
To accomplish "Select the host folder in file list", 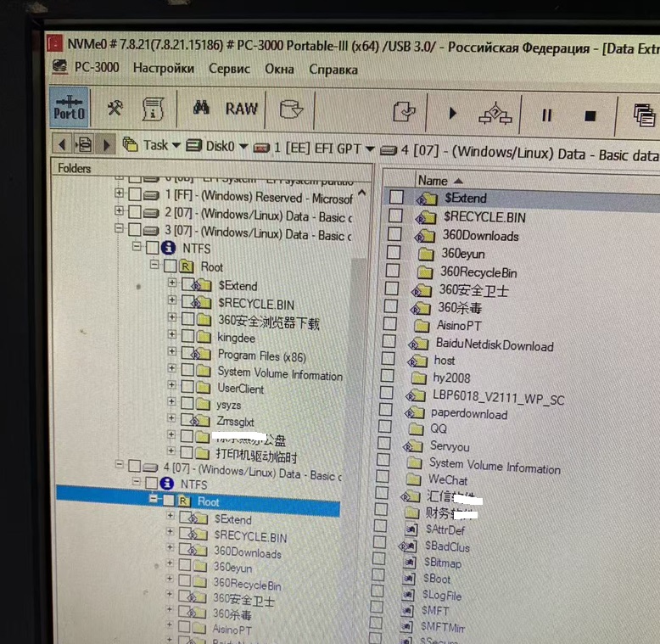I will tap(444, 361).
